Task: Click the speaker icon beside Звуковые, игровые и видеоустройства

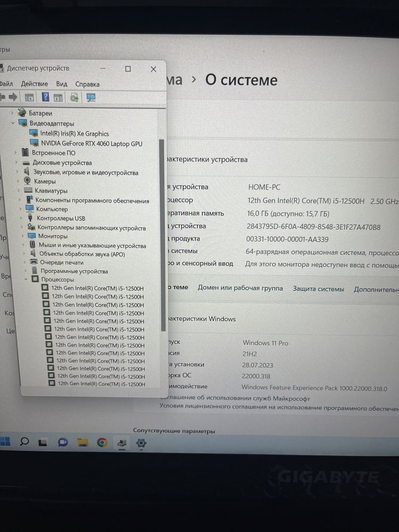Action: pos(27,172)
